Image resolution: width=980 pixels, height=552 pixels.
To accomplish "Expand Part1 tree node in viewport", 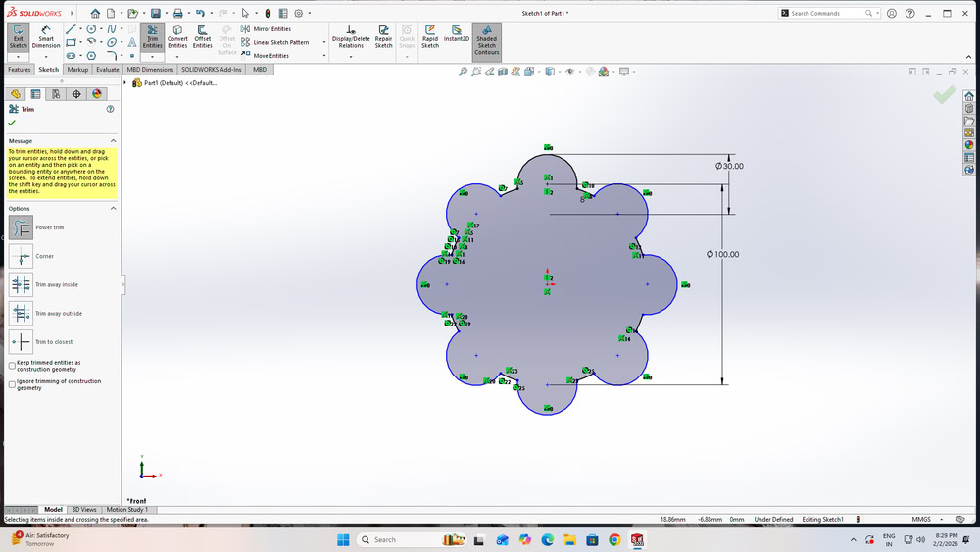I will [125, 83].
